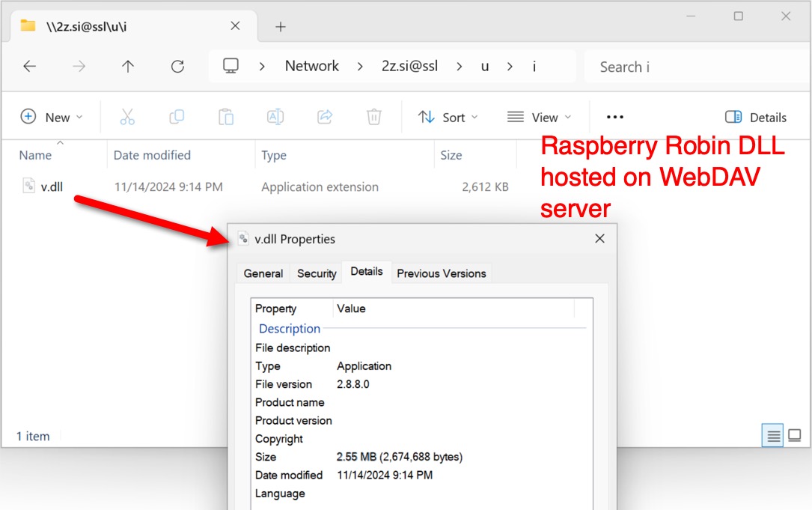Viewport: 812px width, 510px height.
Task: Select the Size 2.55 MB property row
Action: [x=421, y=457]
